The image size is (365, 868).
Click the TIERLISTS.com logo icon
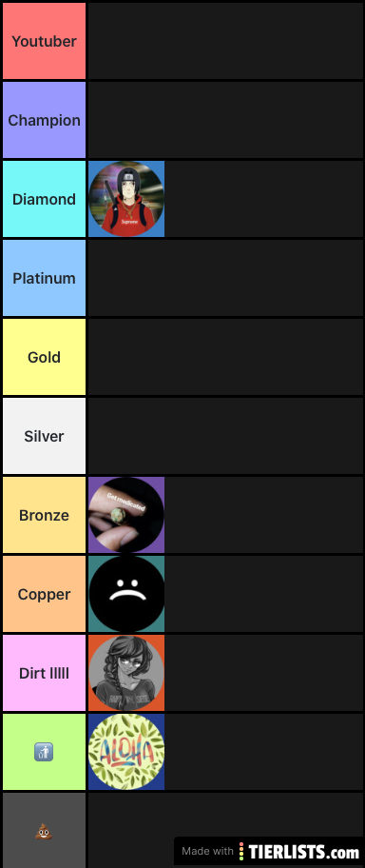click(x=241, y=852)
